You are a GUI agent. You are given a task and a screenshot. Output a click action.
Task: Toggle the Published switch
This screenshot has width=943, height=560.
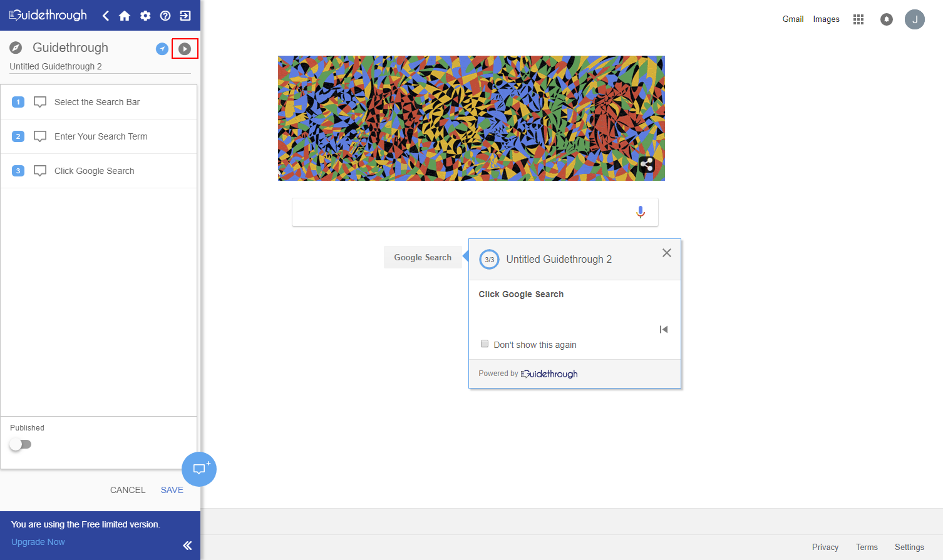click(x=21, y=444)
